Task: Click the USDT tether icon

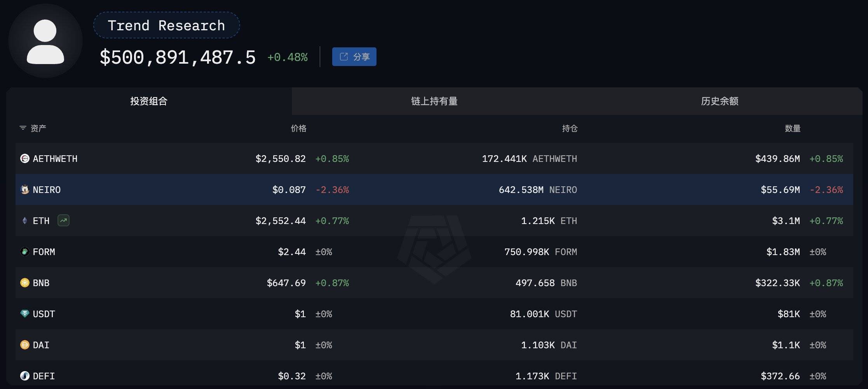Action: (x=24, y=314)
